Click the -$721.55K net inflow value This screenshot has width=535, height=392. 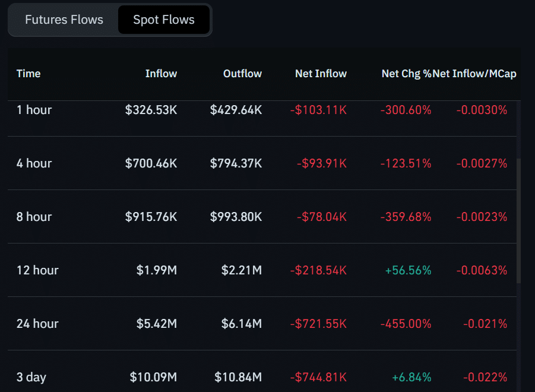[318, 324]
